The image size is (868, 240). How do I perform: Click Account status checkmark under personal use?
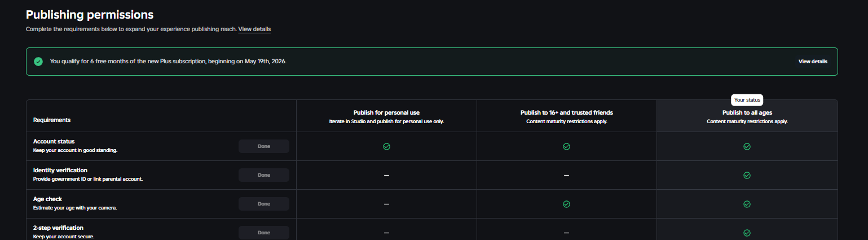pyautogui.click(x=386, y=146)
